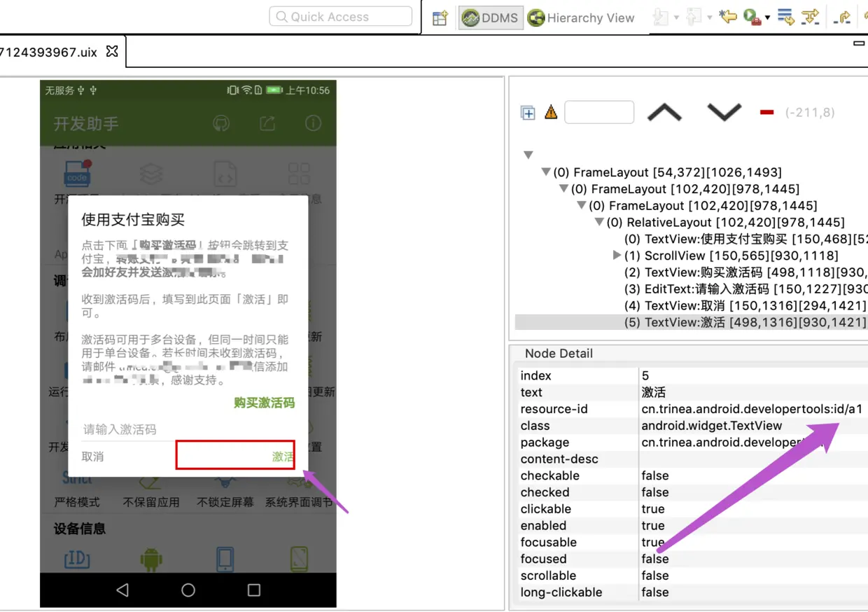
Task: Click the 购买激活码 link in the dialog
Action: (x=264, y=403)
